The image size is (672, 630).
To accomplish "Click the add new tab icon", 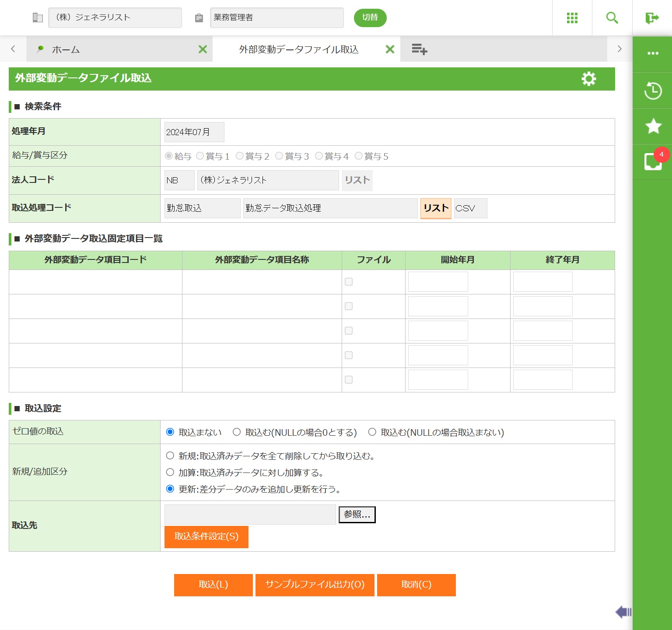I will pos(419,49).
